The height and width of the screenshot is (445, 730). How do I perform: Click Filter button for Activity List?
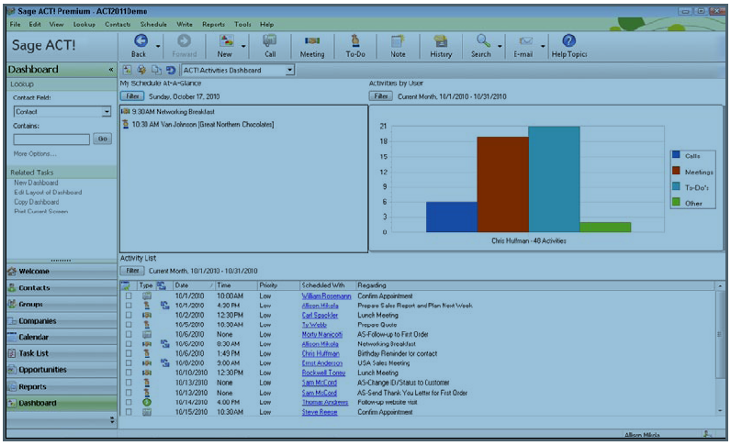click(132, 270)
